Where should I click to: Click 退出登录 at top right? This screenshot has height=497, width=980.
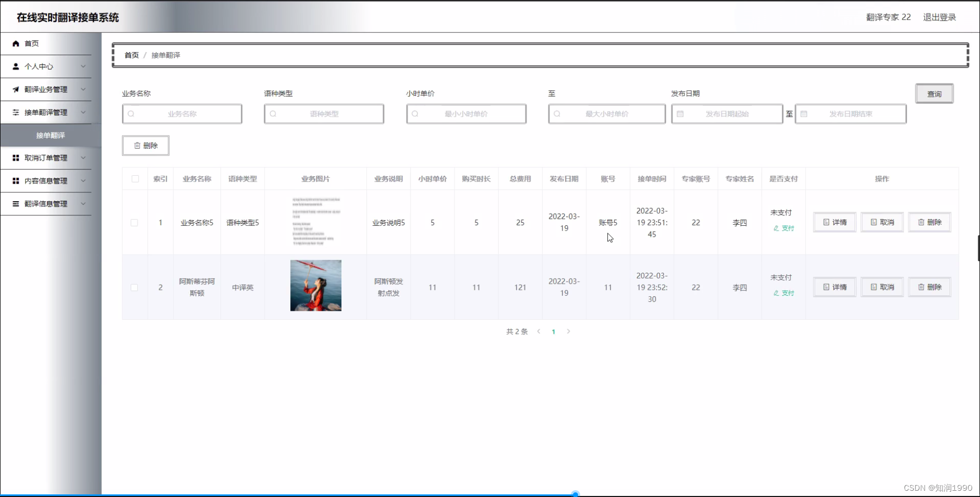pos(939,17)
